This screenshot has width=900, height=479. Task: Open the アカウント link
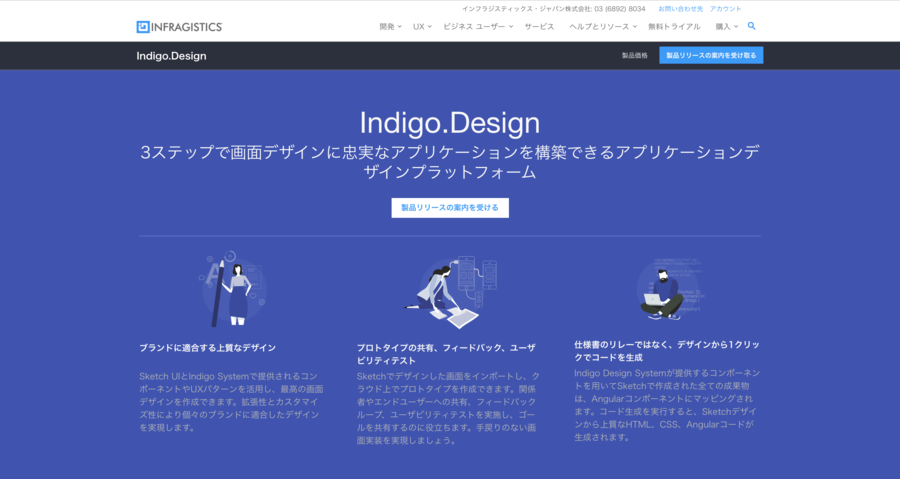725,9
